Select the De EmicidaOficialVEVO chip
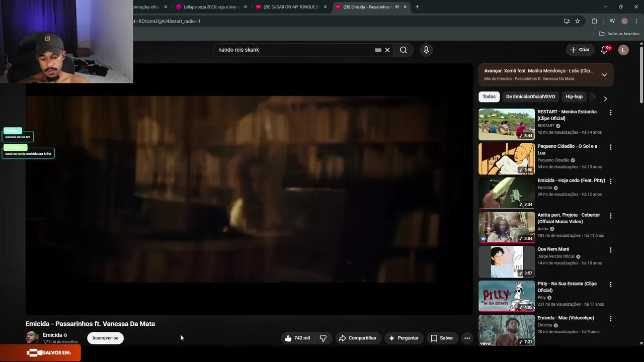The width and height of the screenshot is (644, 362). pyautogui.click(x=530, y=97)
